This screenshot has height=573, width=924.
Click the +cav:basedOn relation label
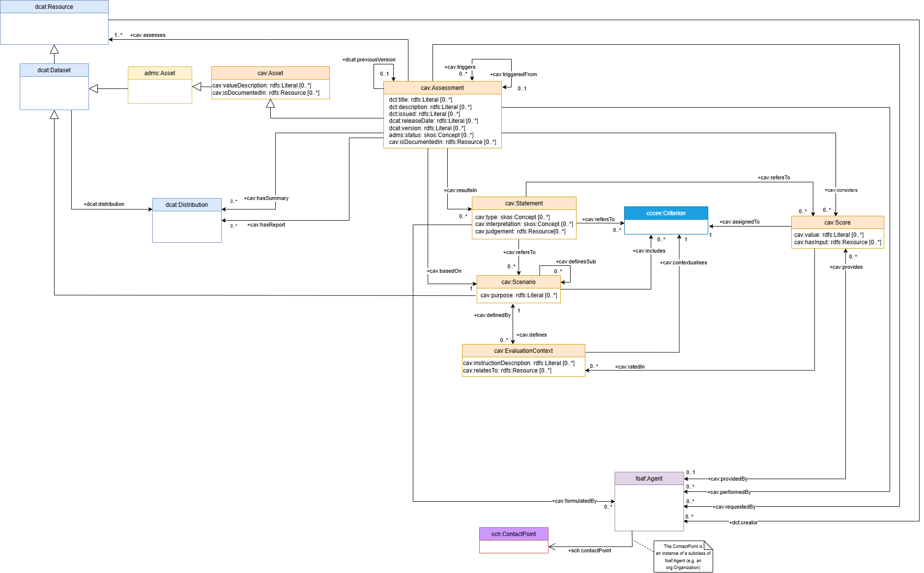click(x=444, y=271)
